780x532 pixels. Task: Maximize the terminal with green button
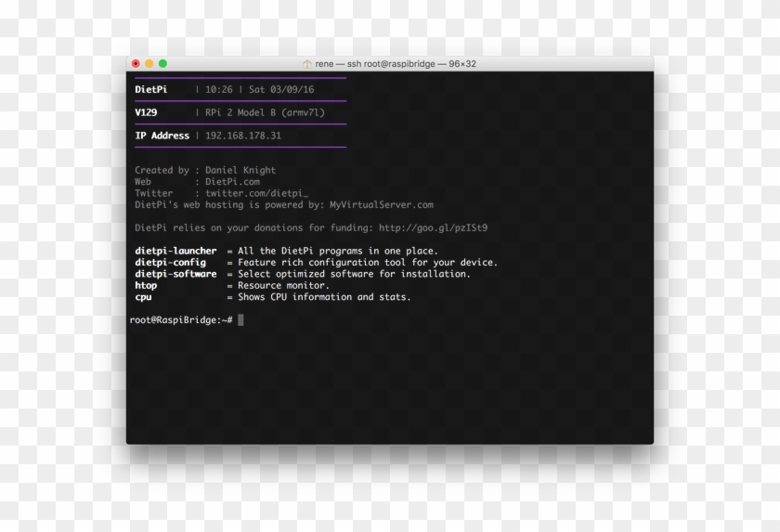click(162, 64)
